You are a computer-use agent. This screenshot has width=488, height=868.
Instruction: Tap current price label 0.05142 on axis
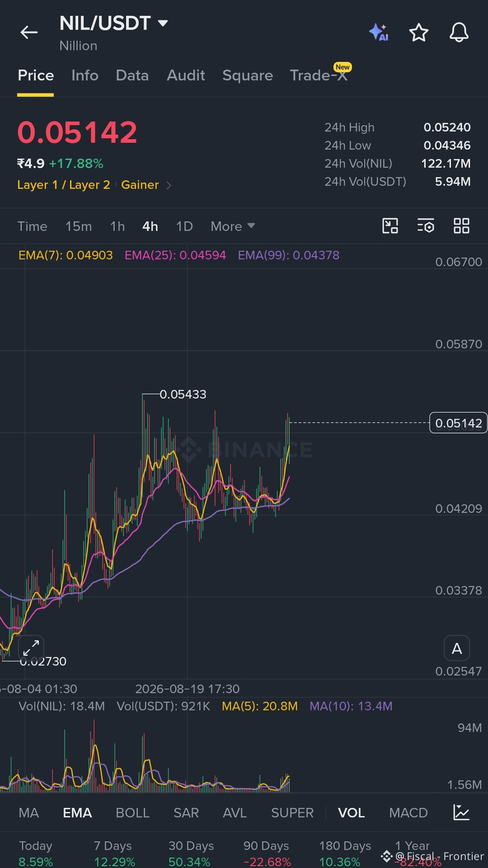click(458, 423)
